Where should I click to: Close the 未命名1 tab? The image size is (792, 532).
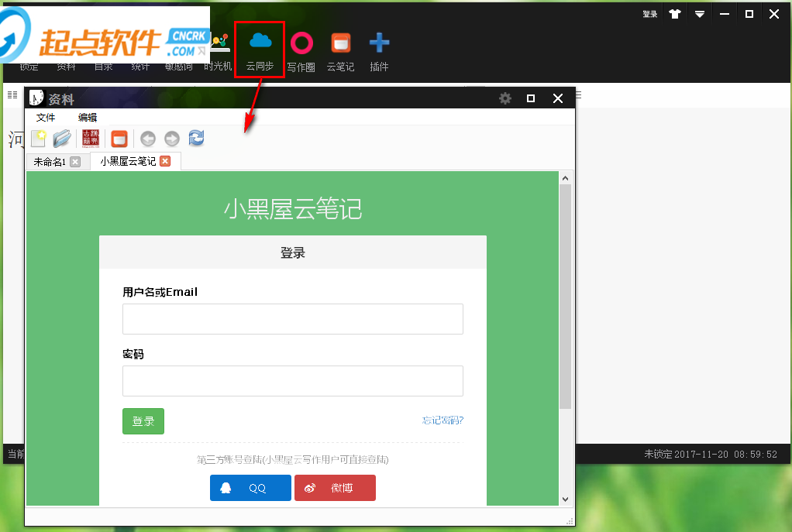[x=75, y=162]
